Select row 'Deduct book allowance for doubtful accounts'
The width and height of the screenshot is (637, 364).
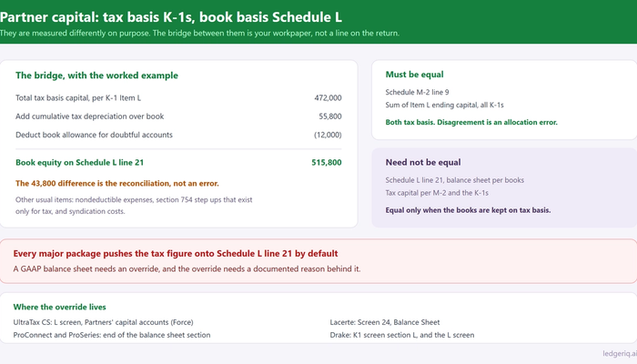coord(178,135)
